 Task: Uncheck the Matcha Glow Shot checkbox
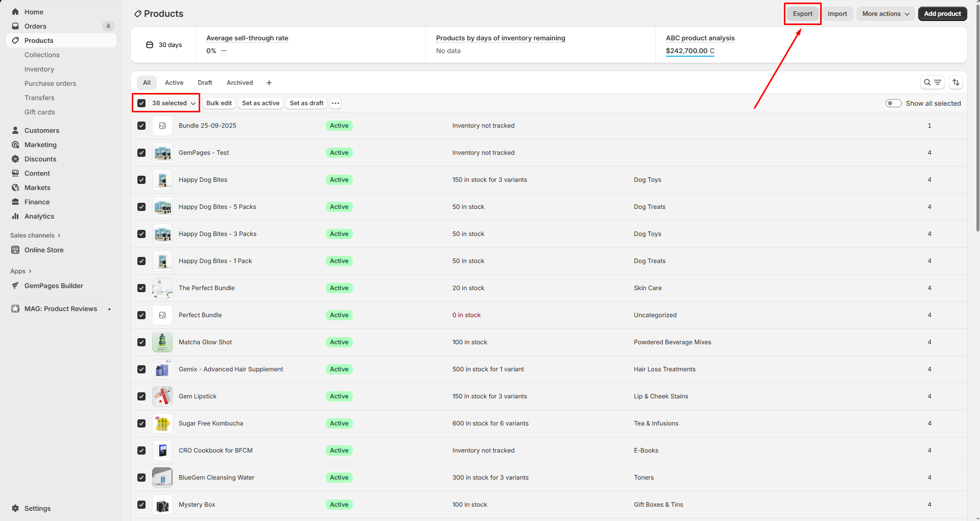coord(141,342)
